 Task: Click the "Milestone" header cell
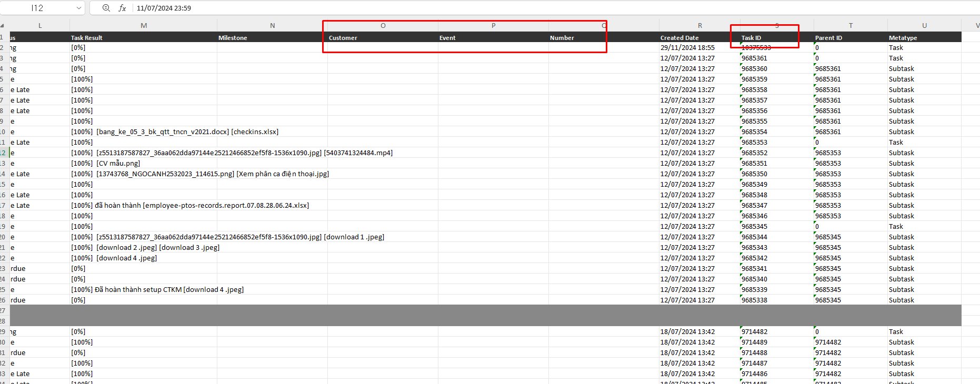pos(273,37)
